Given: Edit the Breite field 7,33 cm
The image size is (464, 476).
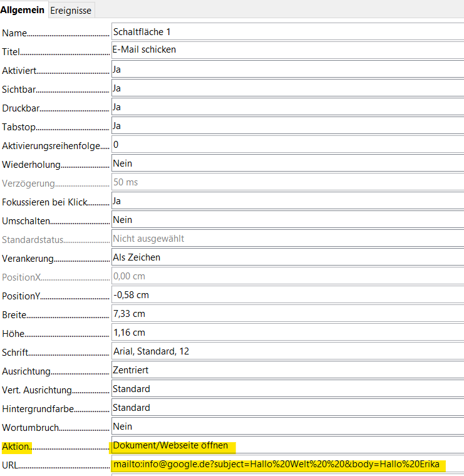Looking at the screenshot, I should [287, 314].
